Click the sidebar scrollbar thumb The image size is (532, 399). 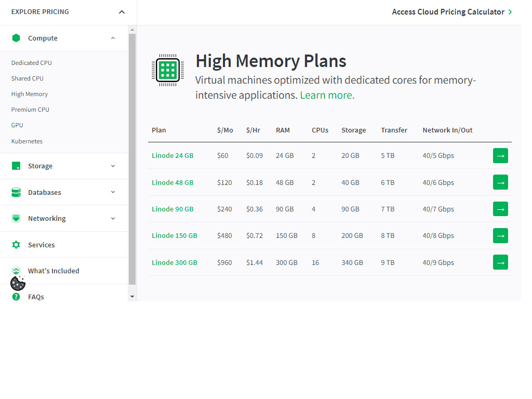tap(132, 159)
